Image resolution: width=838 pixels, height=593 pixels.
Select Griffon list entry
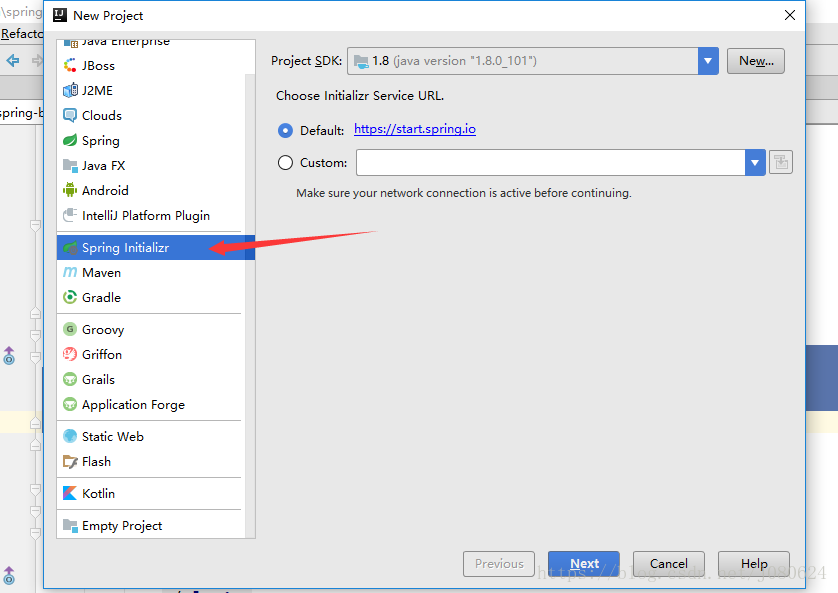[156, 354]
